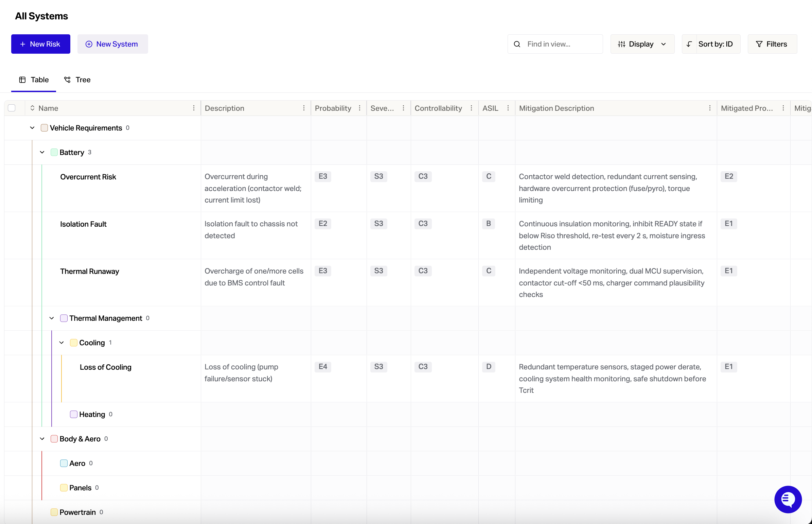Image resolution: width=812 pixels, height=524 pixels.
Task: Click the chat support bubble icon
Action: (x=788, y=499)
